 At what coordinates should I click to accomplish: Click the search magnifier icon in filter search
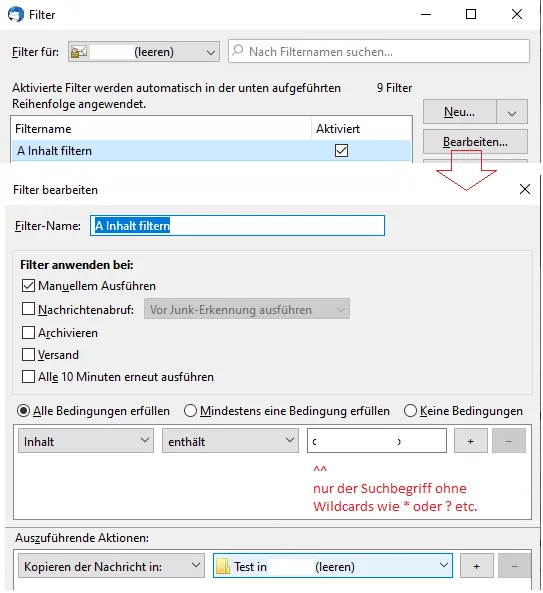tap(238, 51)
